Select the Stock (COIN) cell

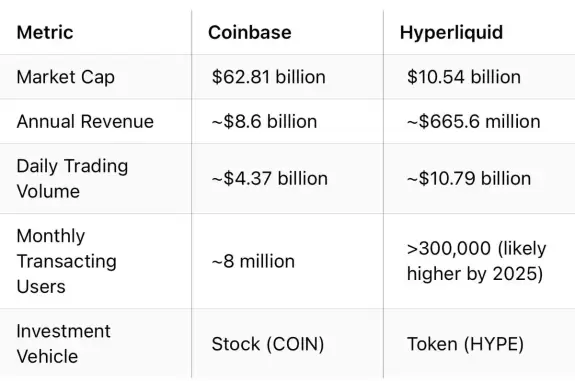268,344
